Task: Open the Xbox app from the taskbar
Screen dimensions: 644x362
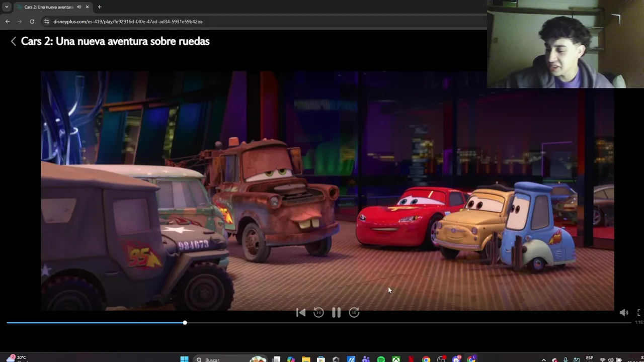Action: tap(395, 359)
